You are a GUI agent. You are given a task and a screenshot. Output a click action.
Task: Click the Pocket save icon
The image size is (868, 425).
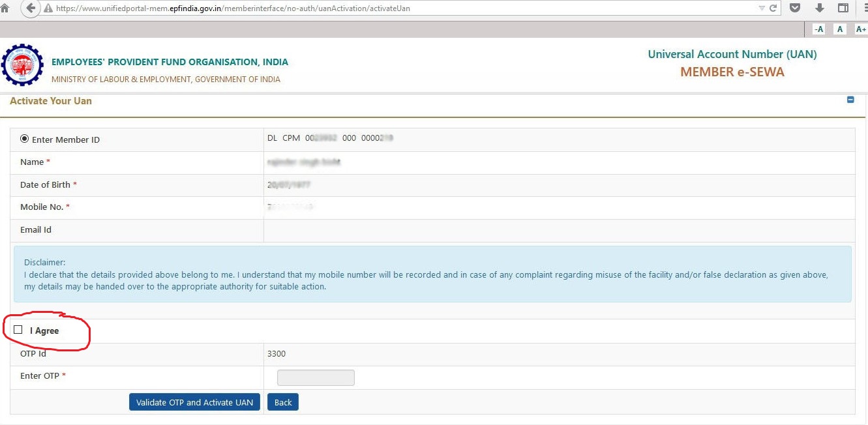[795, 8]
